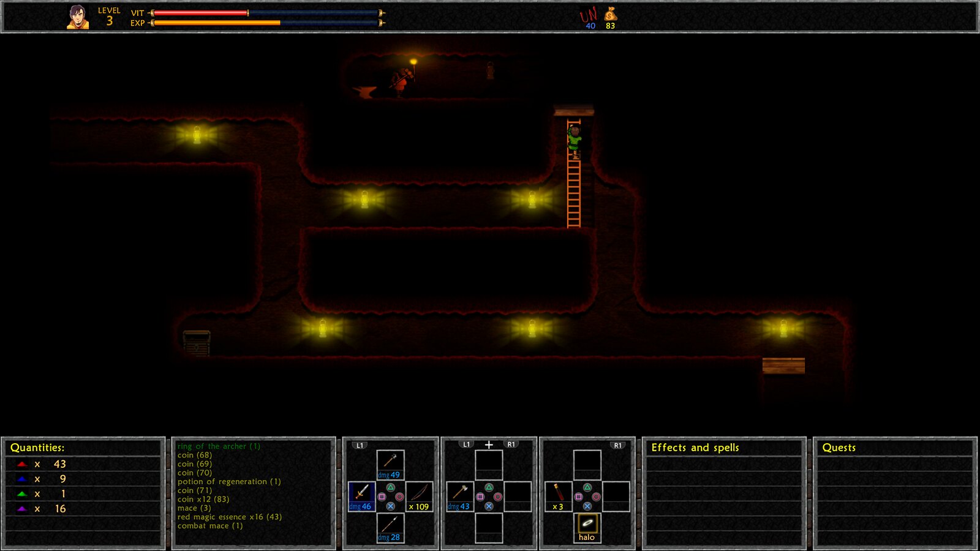Select the axe slot showing dmg 43

(460, 496)
